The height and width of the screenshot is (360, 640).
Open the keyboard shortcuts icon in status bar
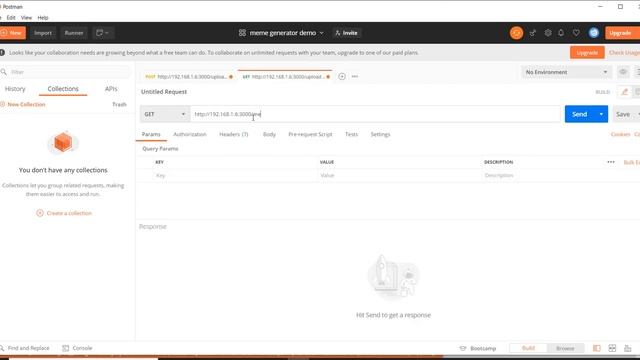tap(628, 348)
